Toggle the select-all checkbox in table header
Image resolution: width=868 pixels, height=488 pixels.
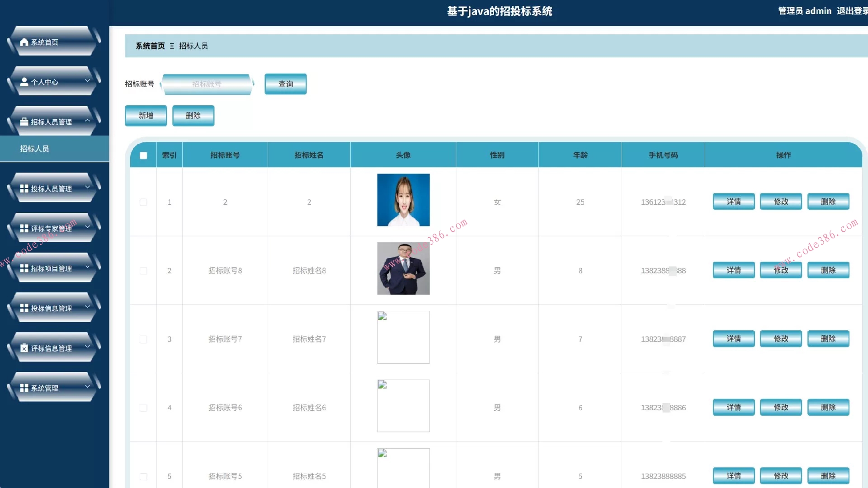point(143,155)
